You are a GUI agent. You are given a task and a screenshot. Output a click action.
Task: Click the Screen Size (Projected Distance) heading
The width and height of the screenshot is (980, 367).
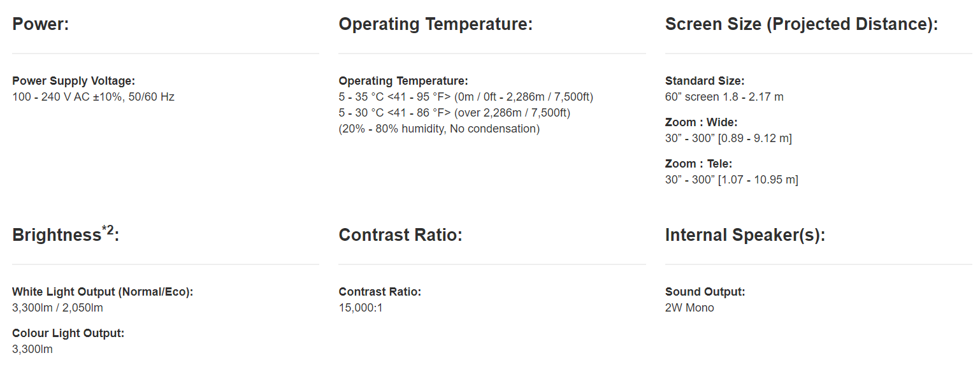pyautogui.click(x=801, y=25)
